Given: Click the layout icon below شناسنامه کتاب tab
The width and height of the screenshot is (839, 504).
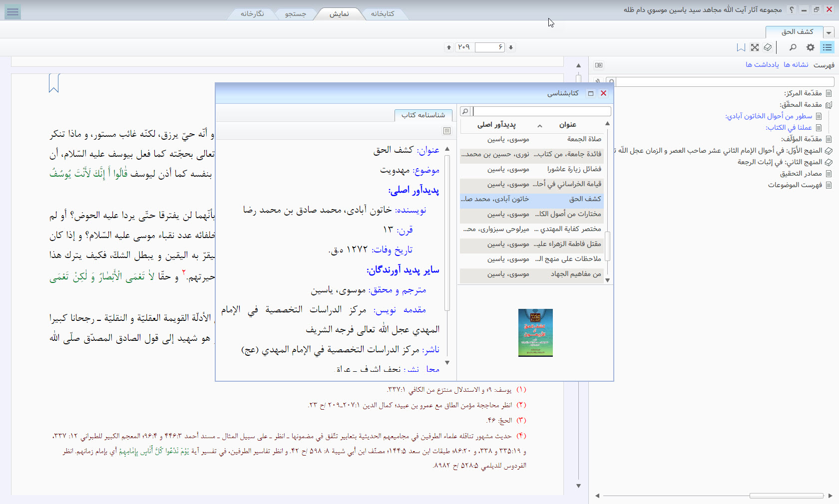Looking at the screenshot, I should click(x=447, y=131).
